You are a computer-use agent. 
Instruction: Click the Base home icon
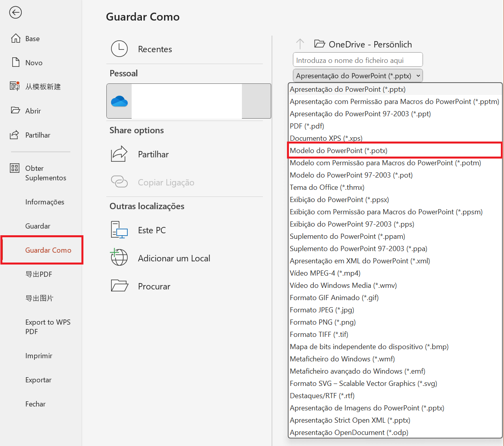[x=15, y=38]
